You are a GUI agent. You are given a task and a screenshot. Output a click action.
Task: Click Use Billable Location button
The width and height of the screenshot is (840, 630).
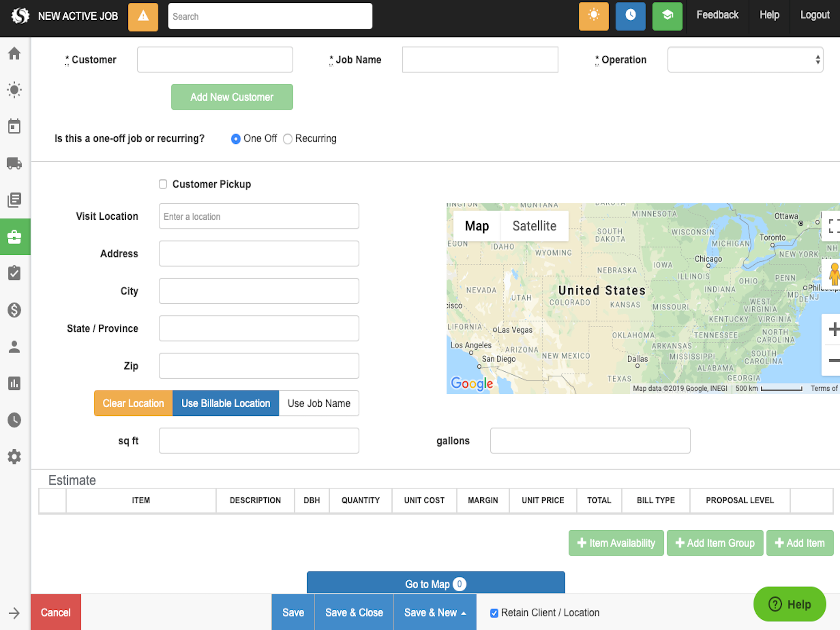(x=226, y=403)
